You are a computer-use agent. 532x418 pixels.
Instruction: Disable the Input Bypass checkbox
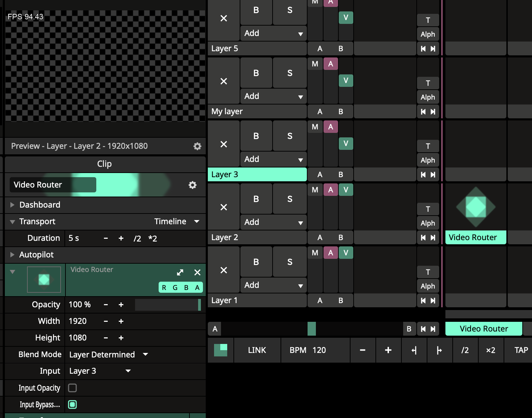pyautogui.click(x=72, y=405)
